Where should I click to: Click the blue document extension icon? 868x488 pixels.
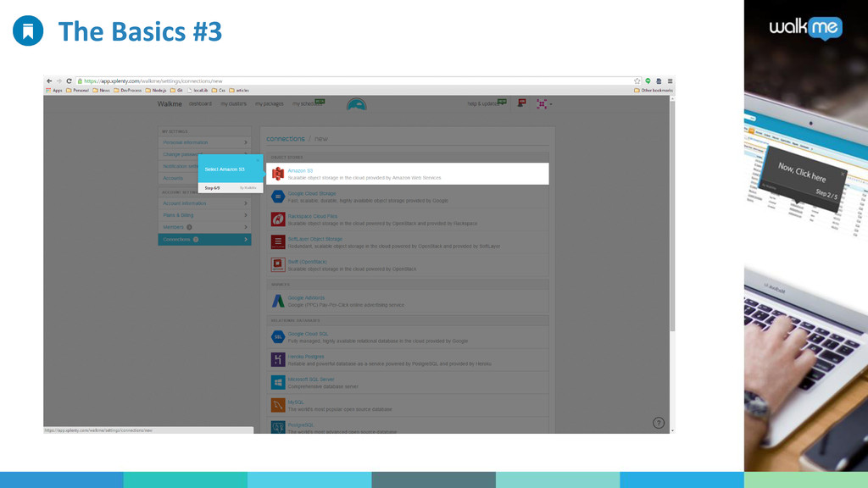pyautogui.click(x=659, y=80)
